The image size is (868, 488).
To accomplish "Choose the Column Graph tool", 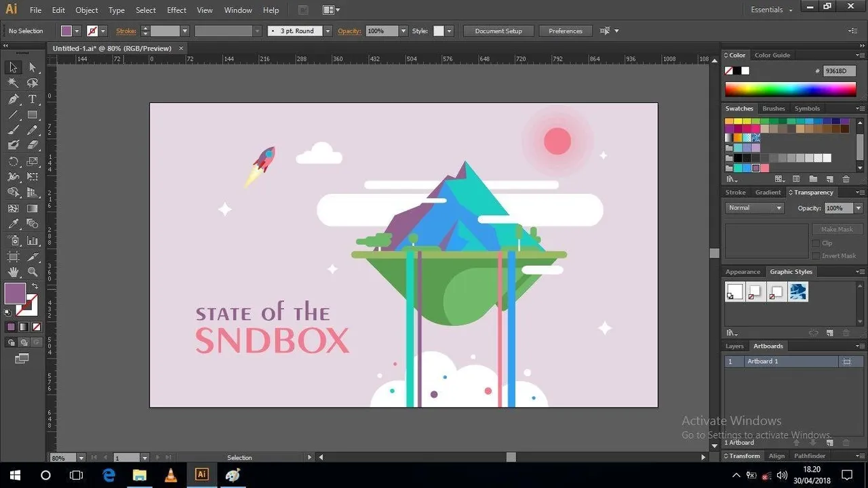I will [32, 241].
